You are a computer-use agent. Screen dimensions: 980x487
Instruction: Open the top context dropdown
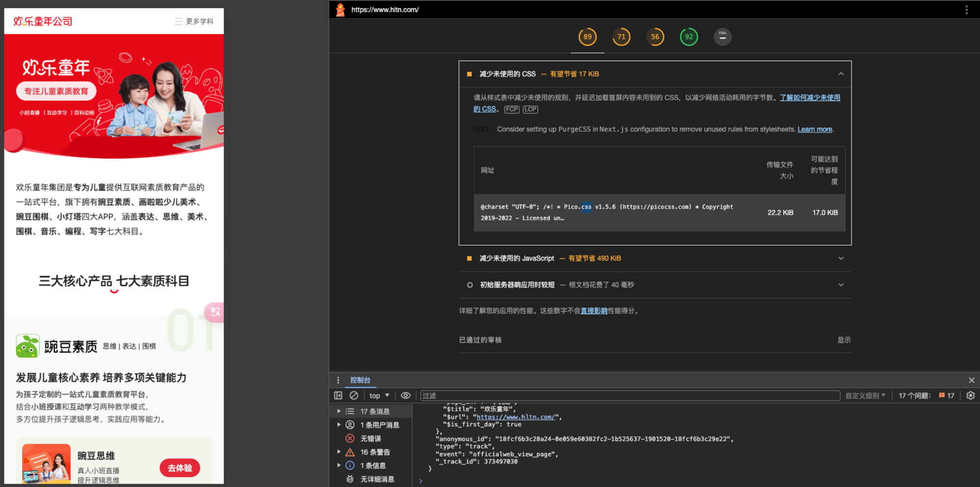point(379,395)
